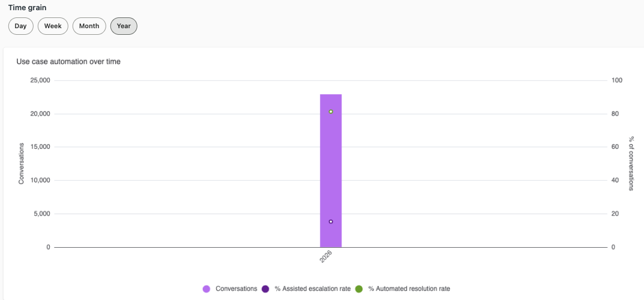The width and height of the screenshot is (644, 300).
Task: Select the purple escalation rate data point
Action: [331, 221]
